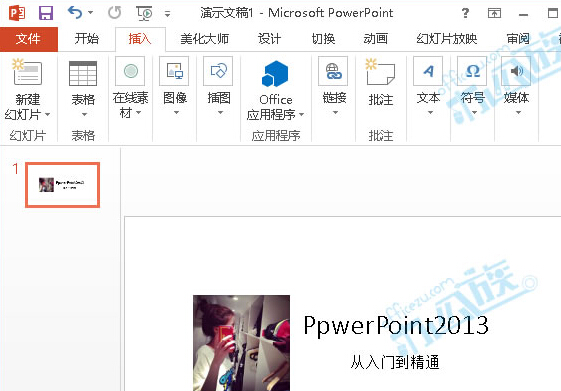Expand the 图像 dropdown arrow

(x=176, y=113)
